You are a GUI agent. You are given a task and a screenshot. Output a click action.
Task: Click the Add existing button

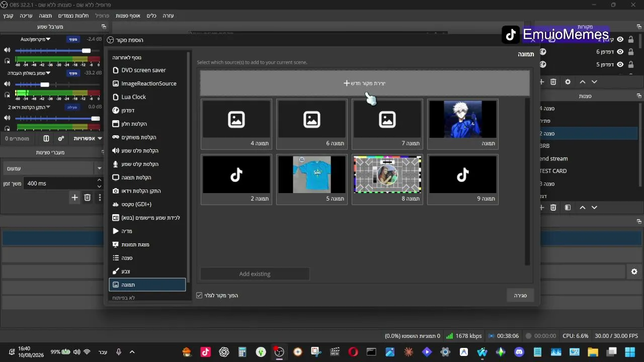pos(255,274)
